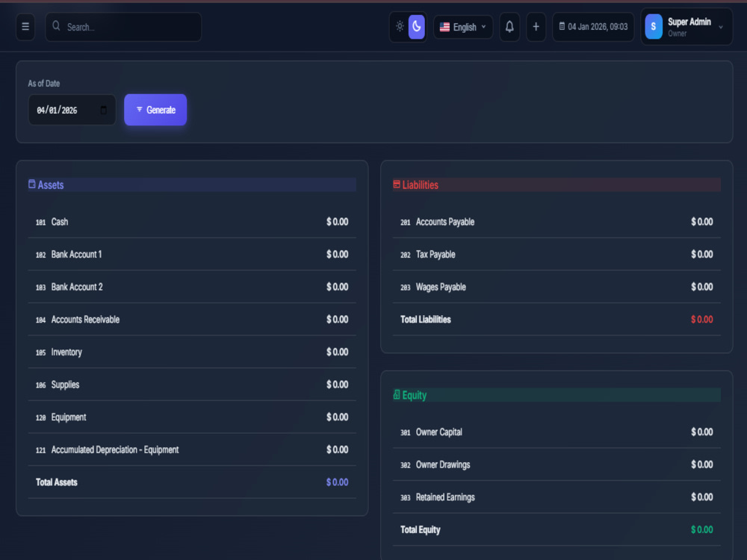Click the Total Assets $0.00 value

338,482
